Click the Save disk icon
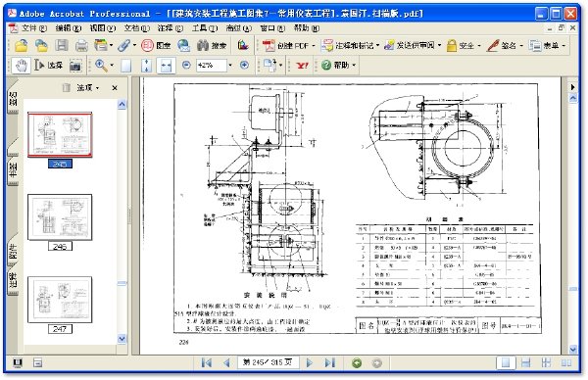Screen dimensions: 588x380 (x=62, y=46)
